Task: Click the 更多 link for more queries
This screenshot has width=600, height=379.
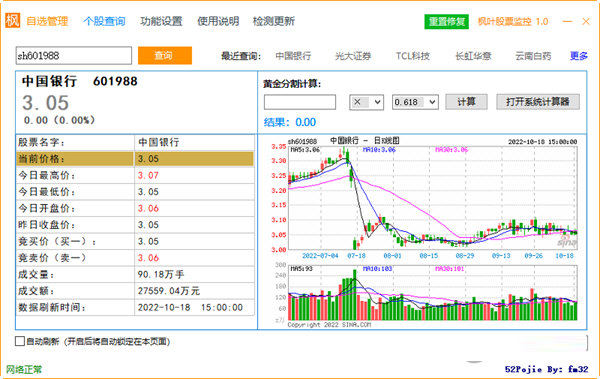Action: click(579, 56)
